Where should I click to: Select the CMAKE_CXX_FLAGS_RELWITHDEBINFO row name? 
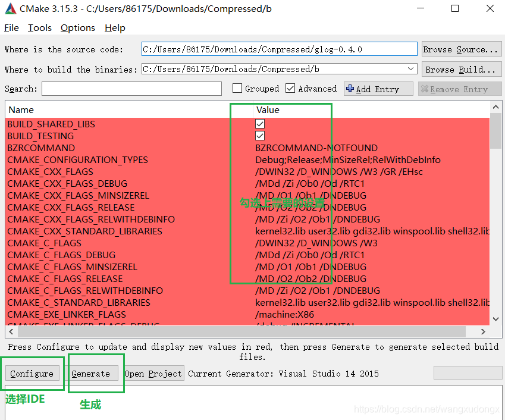pos(91,220)
